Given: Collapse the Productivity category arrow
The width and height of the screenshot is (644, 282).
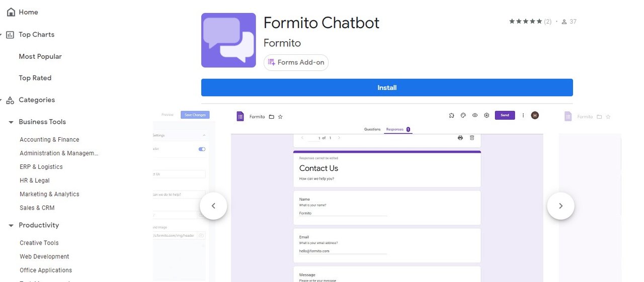Looking at the screenshot, I should click(11, 226).
